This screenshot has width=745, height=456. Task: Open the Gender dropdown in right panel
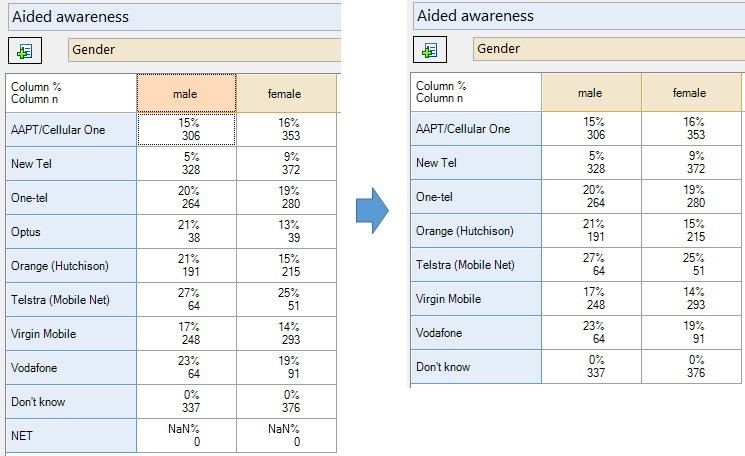[609, 49]
